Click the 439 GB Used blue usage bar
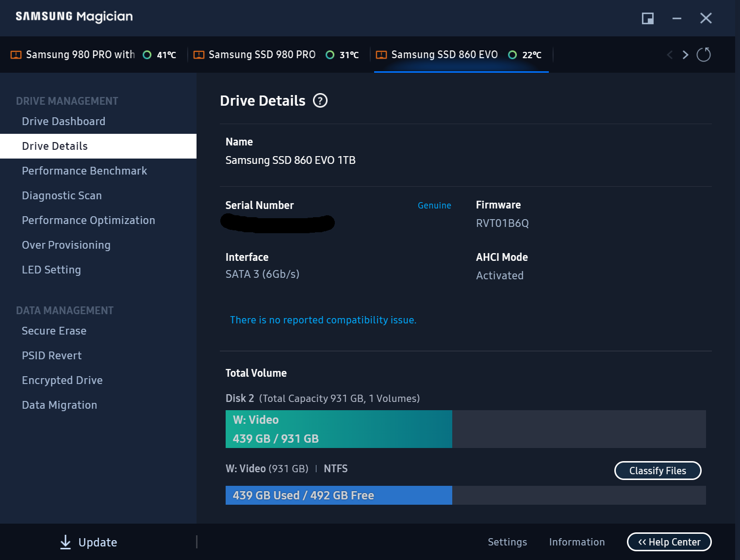 [x=339, y=496]
